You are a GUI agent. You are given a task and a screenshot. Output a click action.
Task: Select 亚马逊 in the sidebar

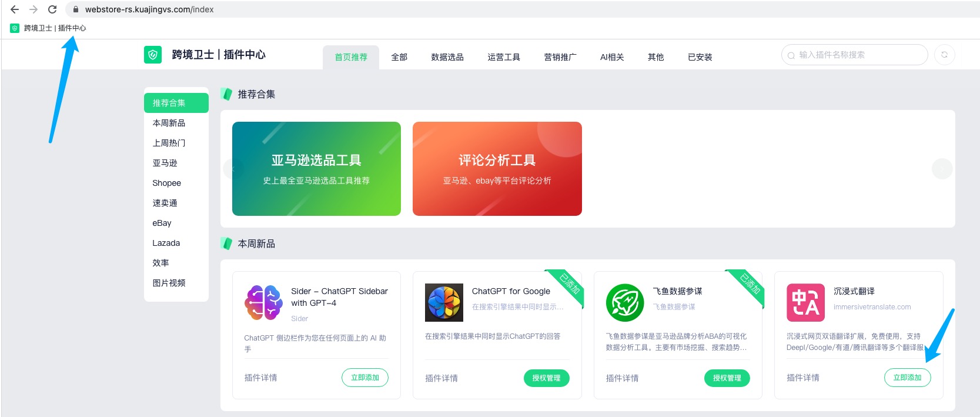tap(176, 163)
